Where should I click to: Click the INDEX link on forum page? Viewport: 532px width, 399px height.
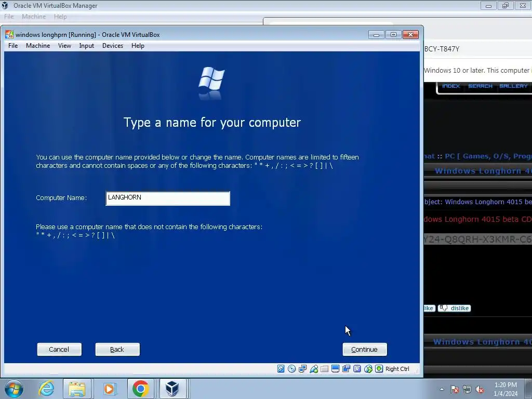451,86
